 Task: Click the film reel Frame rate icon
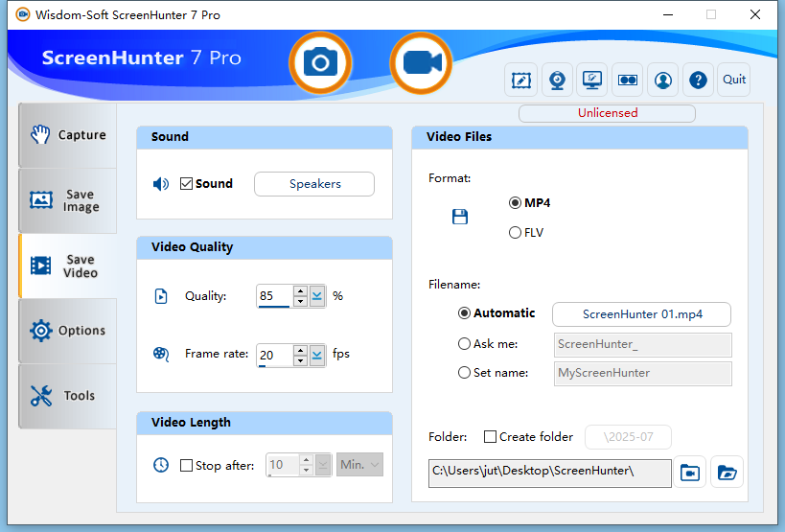(161, 355)
